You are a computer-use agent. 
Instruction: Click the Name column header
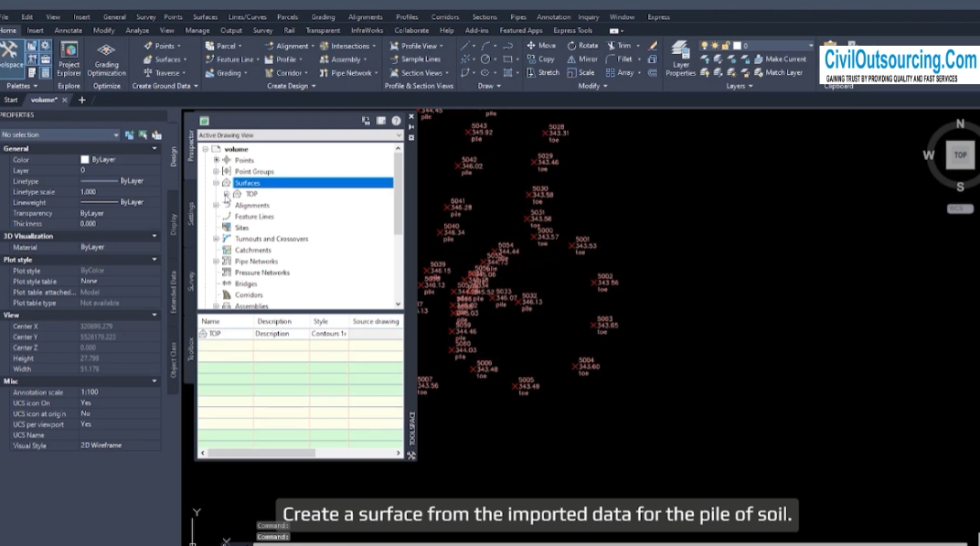(226, 321)
